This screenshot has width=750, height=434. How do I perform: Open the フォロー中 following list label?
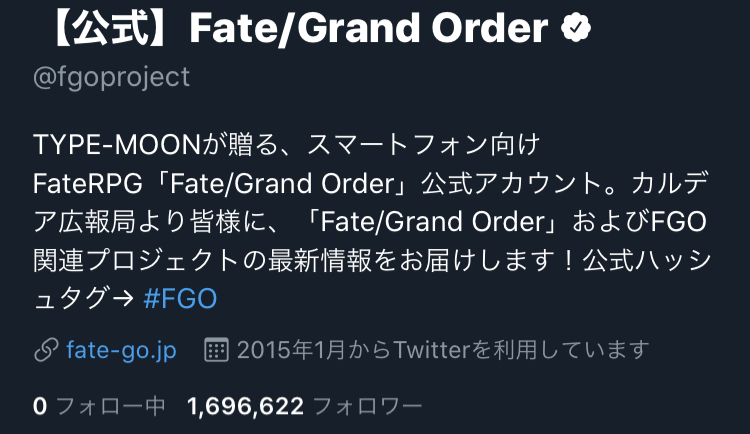click(x=110, y=407)
